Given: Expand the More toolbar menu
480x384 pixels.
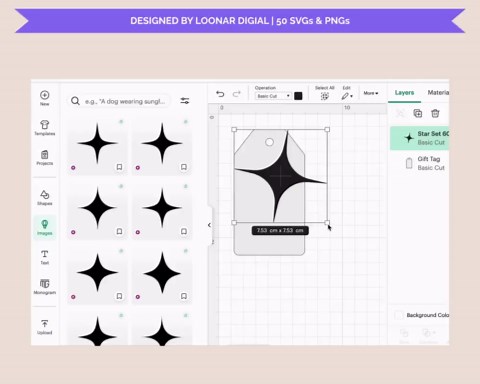Looking at the screenshot, I should 371,93.
